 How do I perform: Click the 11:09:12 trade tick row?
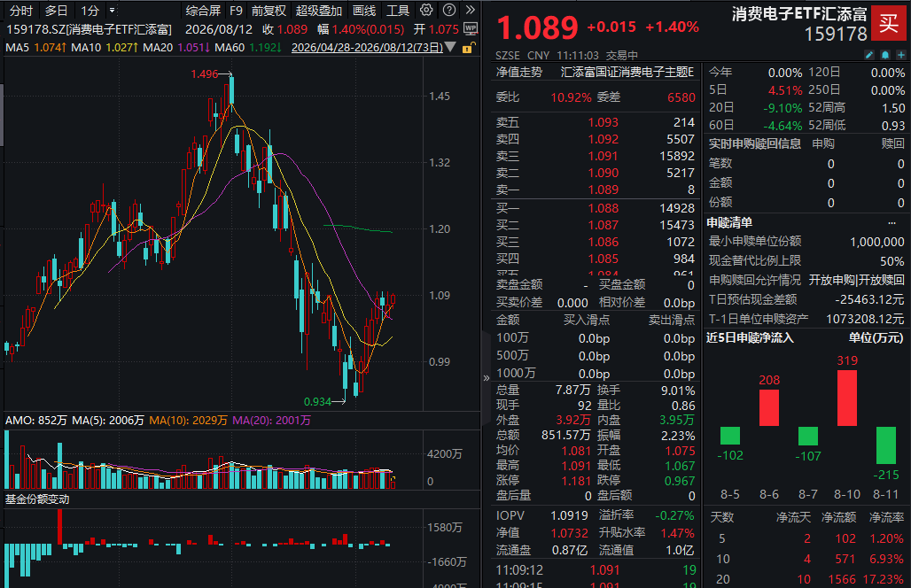tap(596, 570)
